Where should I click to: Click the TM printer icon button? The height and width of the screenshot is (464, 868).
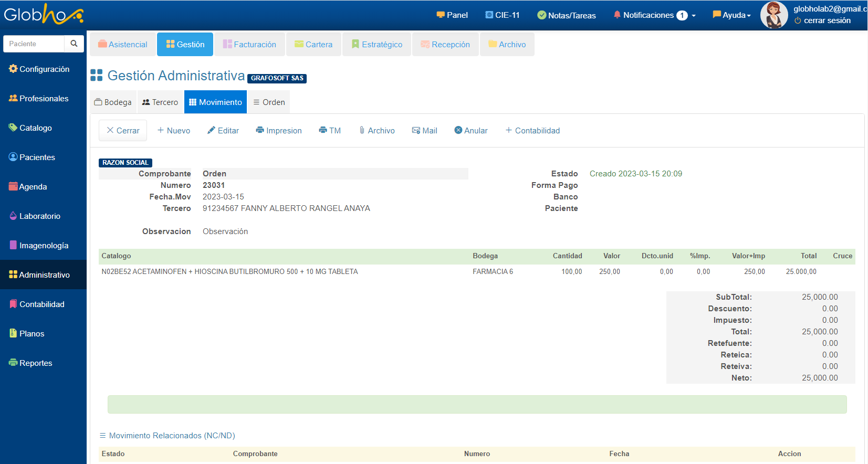pyautogui.click(x=330, y=131)
